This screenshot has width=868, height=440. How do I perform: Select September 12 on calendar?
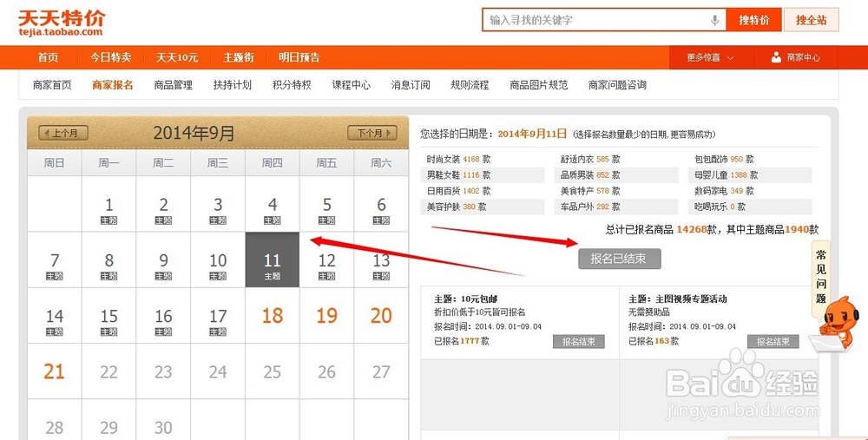point(326,260)
